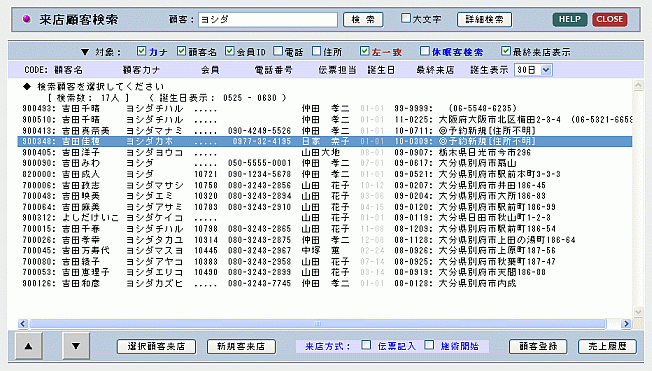The height and width of the screenshot is (371, 652).
Task: Click the up arrow button at bottom left
Action: tap(29, 346)
